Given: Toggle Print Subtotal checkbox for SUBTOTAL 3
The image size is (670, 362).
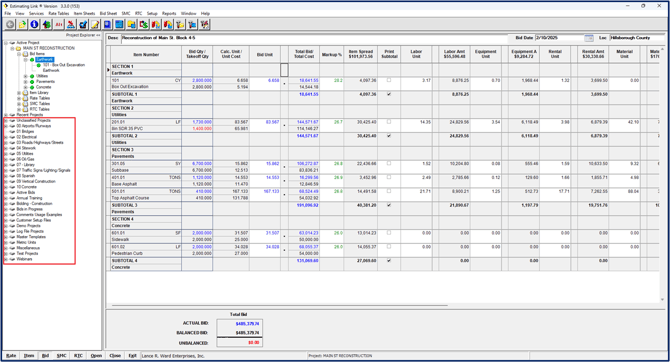Looking at the screenshot, I should click(389, 205).
